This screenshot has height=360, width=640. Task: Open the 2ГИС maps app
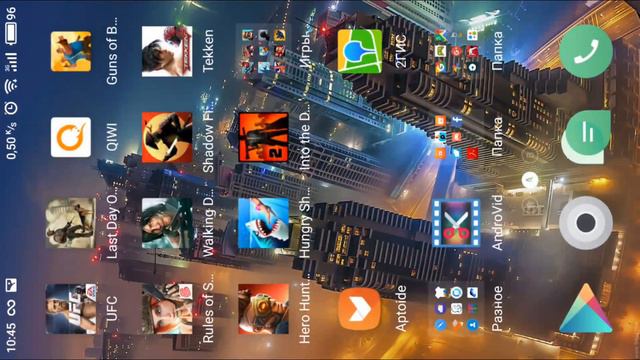click(x=360, y=51)
